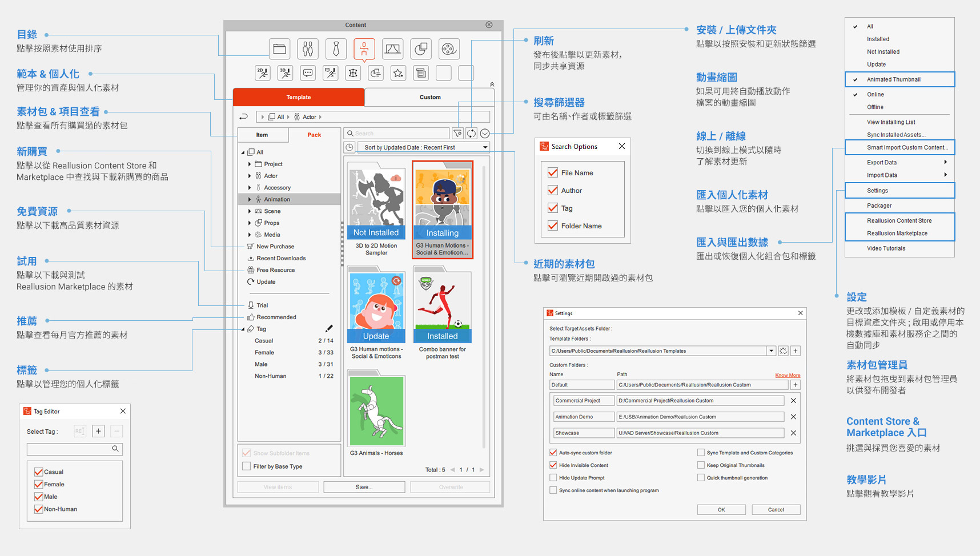Toggle the Casual tag checkbox
The height and width of the screenshot is (556, 980).
39,472
